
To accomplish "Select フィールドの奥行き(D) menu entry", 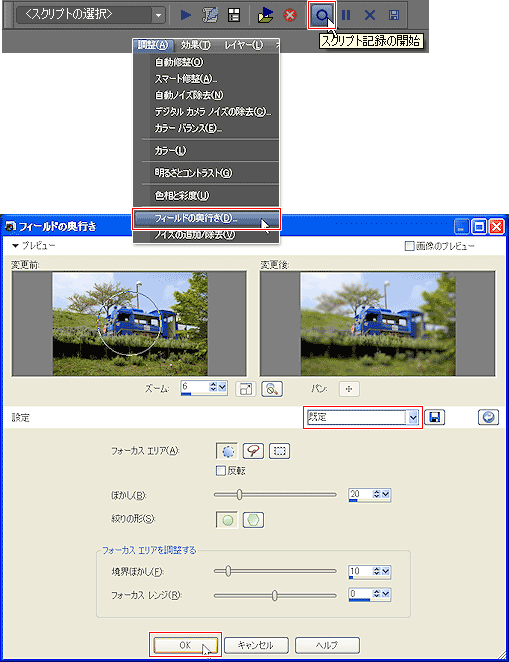I will (206, 219).
